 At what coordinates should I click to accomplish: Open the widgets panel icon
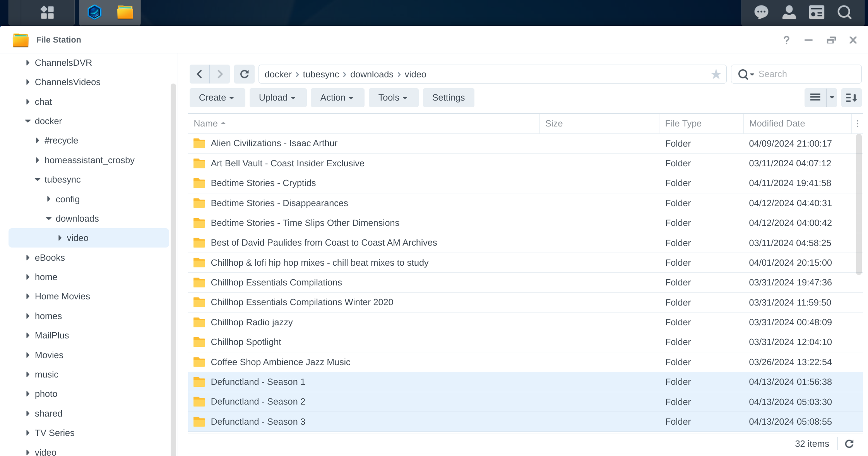[x=817, y=12]
